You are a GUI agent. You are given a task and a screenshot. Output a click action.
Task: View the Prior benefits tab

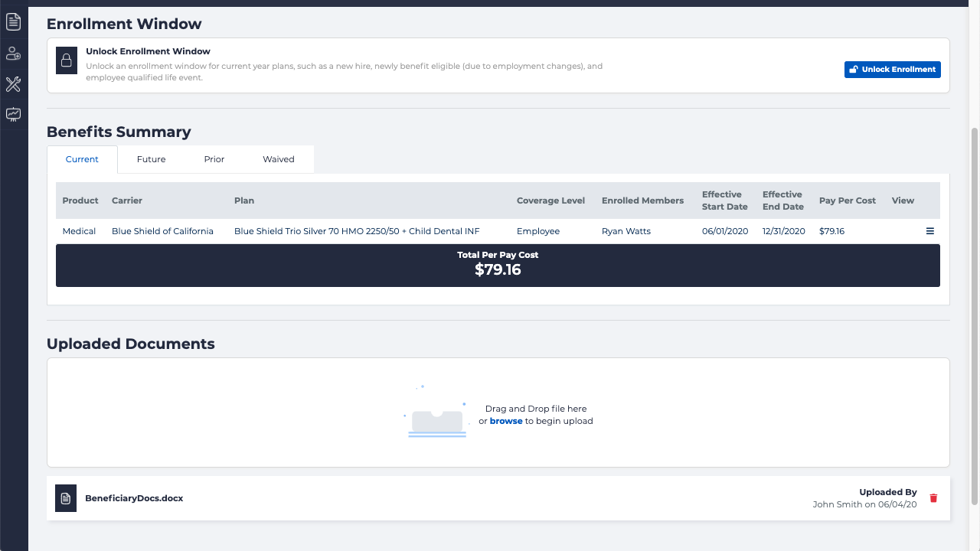point(214,159)
